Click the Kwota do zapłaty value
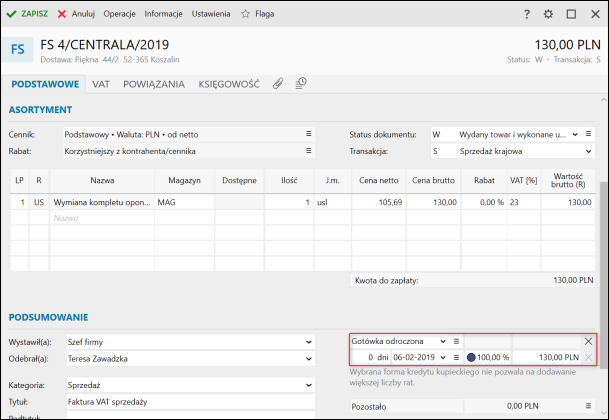This screenshot has height=420, width=609. 573,280
